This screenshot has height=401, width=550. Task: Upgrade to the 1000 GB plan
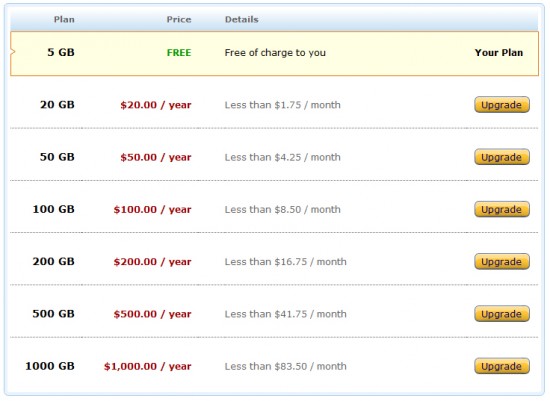coord(502,366)
